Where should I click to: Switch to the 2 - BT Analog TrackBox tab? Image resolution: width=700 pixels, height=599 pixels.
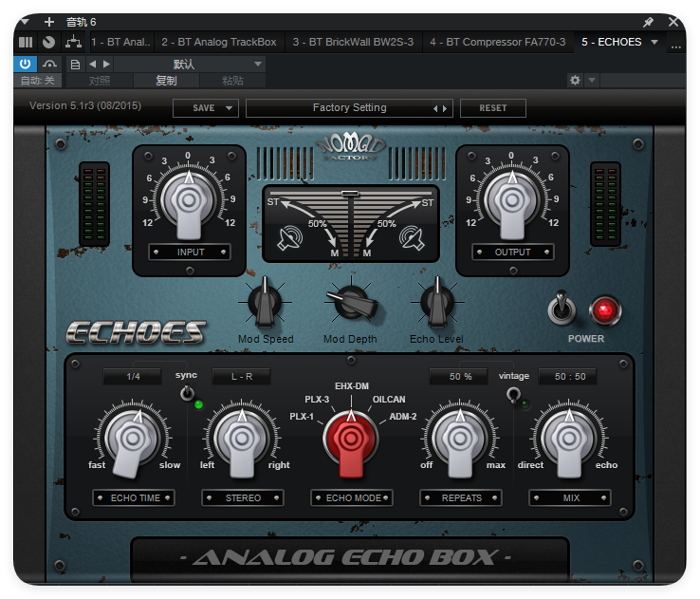219,42
